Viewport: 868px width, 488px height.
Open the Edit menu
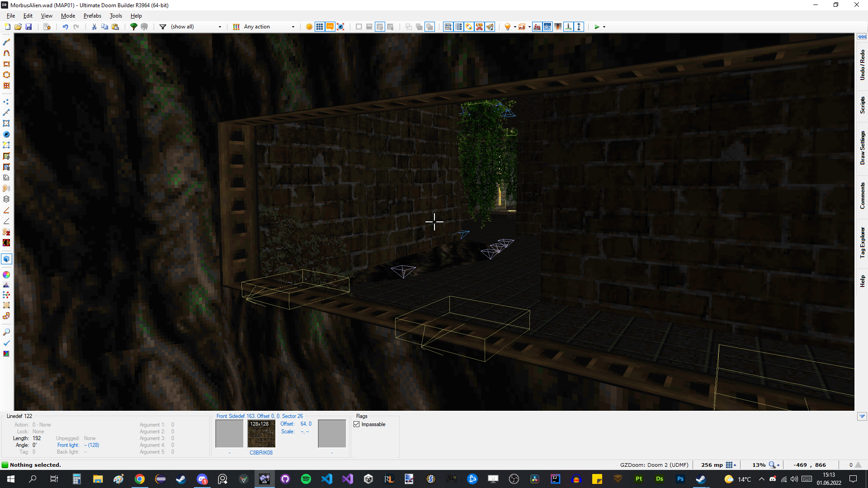point(28,16)
